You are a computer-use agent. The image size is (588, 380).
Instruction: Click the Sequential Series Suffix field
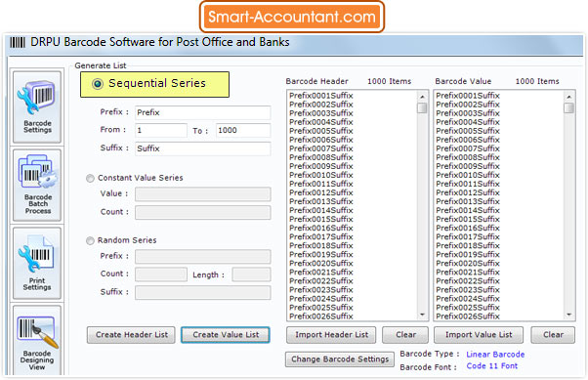(202, 148)
